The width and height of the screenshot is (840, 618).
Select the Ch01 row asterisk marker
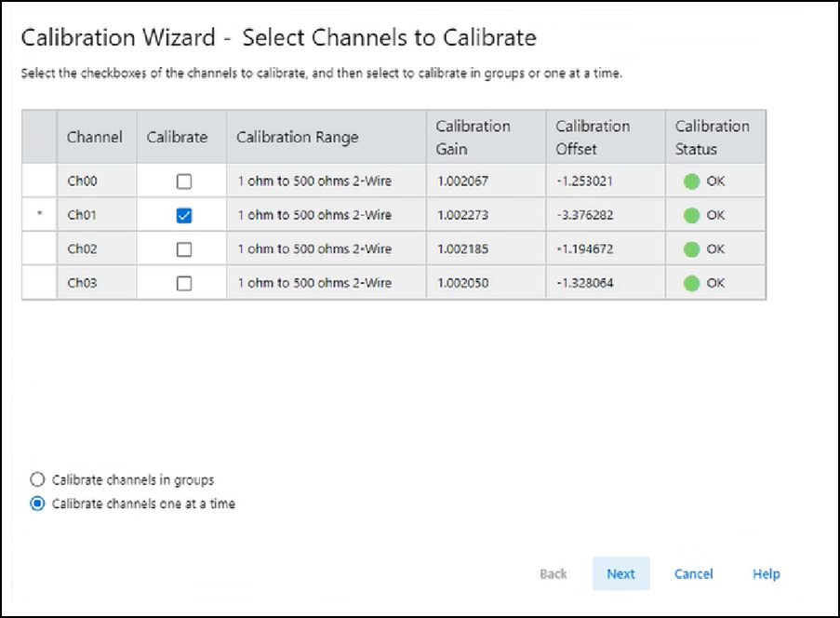pyautogui.click(x=39, y=216)
